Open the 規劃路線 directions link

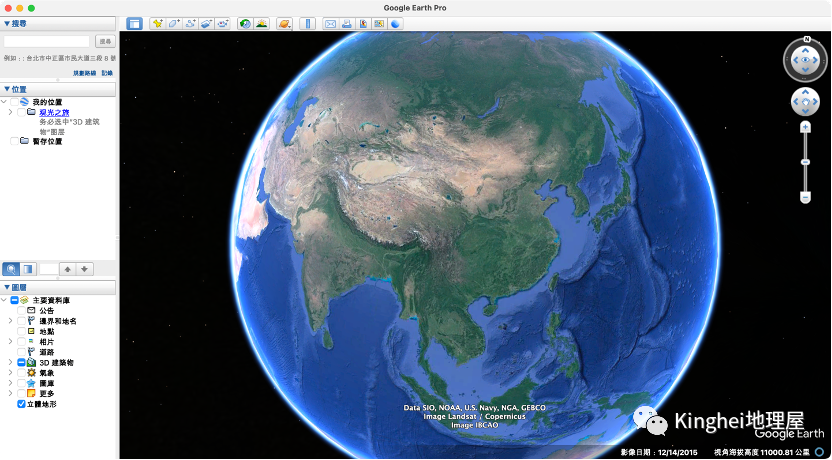tap(84, 72)
